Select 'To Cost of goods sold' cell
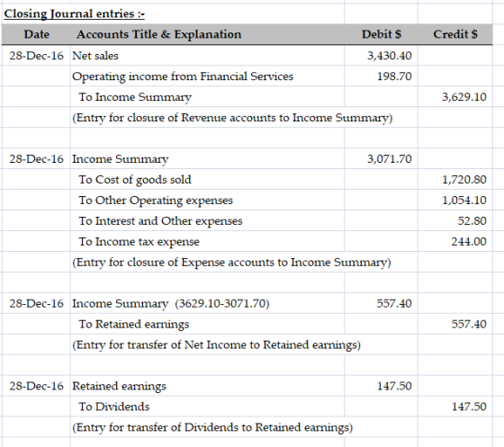This screenshot has height=447, width=504. (x=135, y=180)
